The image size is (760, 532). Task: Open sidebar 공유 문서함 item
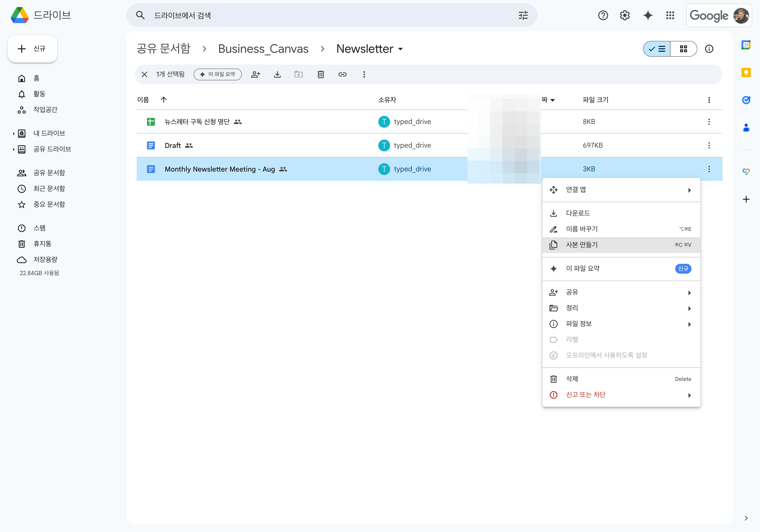coord(49,173)
